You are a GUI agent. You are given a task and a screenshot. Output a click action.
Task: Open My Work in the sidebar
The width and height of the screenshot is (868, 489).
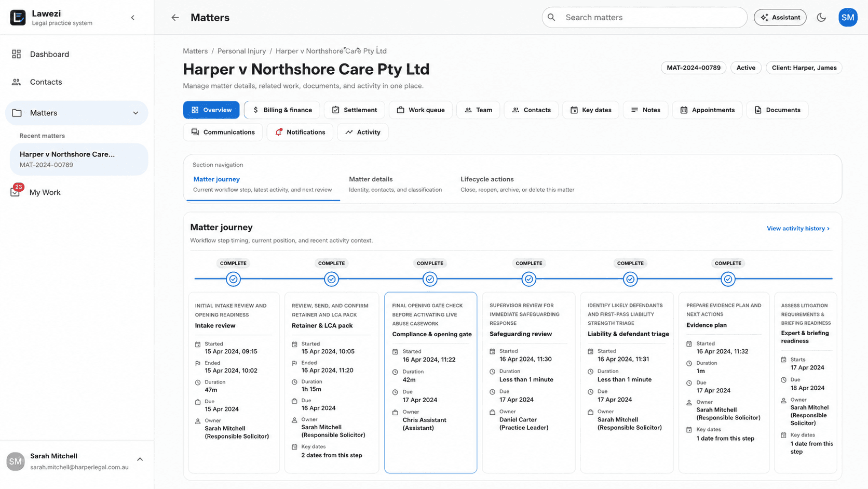(x=45, y=192)
